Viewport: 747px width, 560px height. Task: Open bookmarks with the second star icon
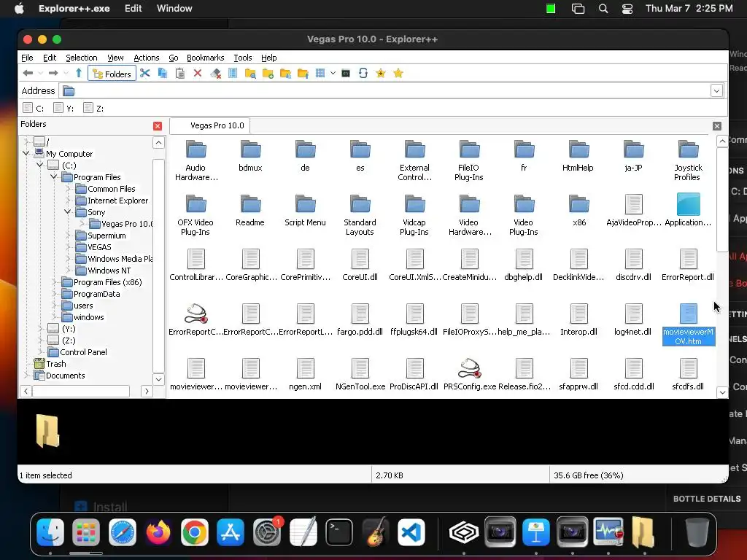[398, 74]
